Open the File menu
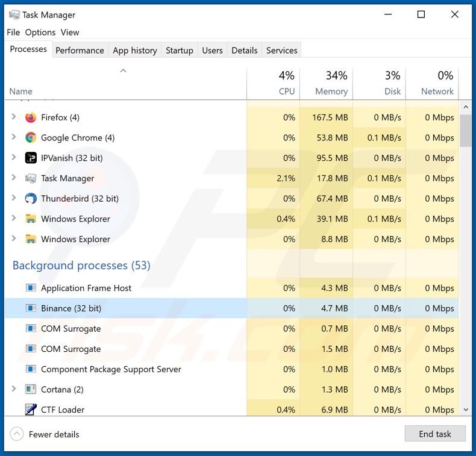The width and height of the screenshot is (476, 456). click(x=13, y=33)
